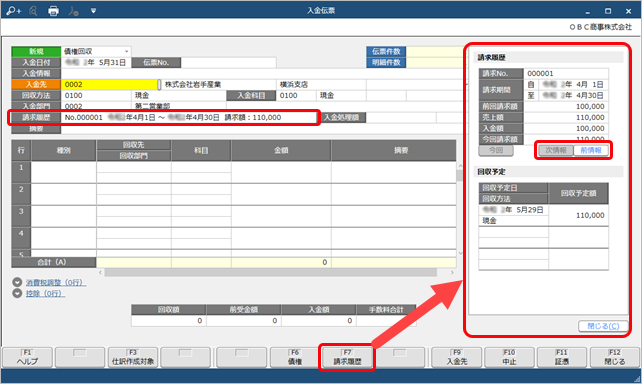Click row 2 金額 cell in detail grid
Screen dimensions: 642x384
point(281,194)
